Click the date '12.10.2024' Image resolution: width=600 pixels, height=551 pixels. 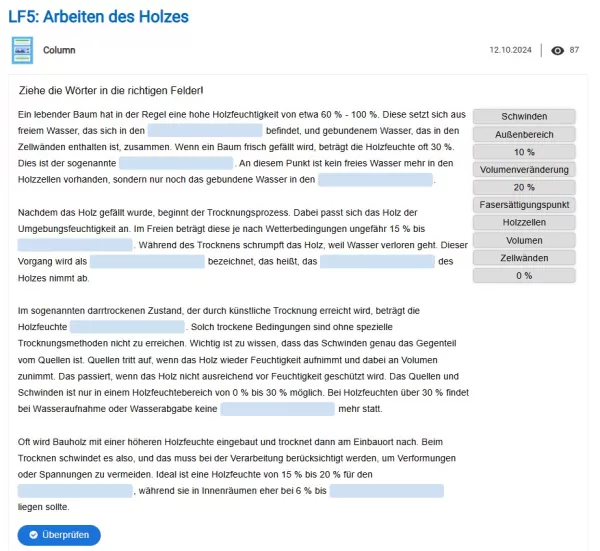510,50
